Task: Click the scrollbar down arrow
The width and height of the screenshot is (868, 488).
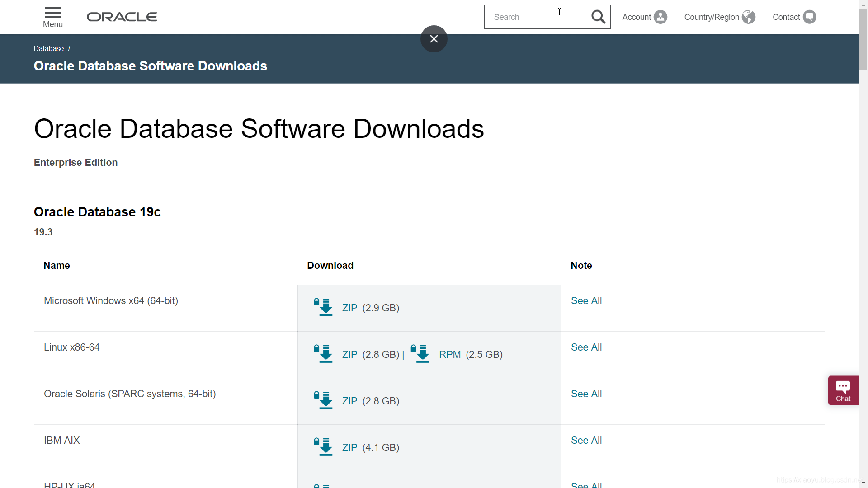Action: click(863, 483)
